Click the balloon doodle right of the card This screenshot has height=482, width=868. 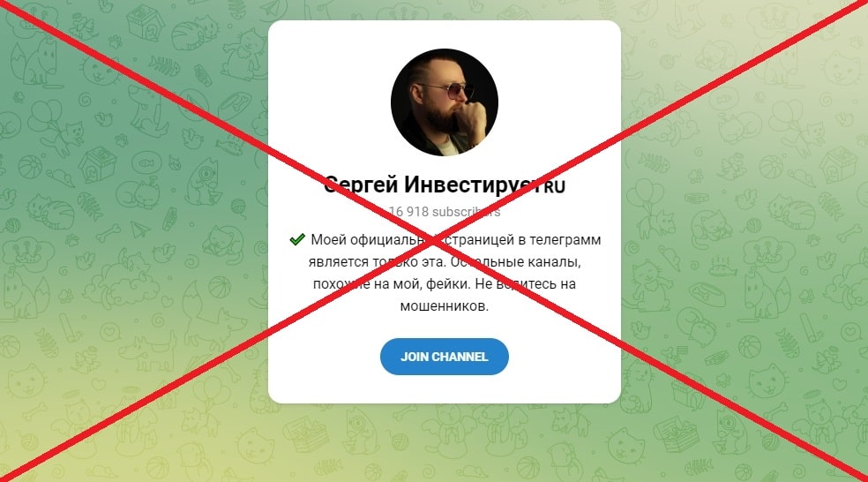(x=646, y=193)
